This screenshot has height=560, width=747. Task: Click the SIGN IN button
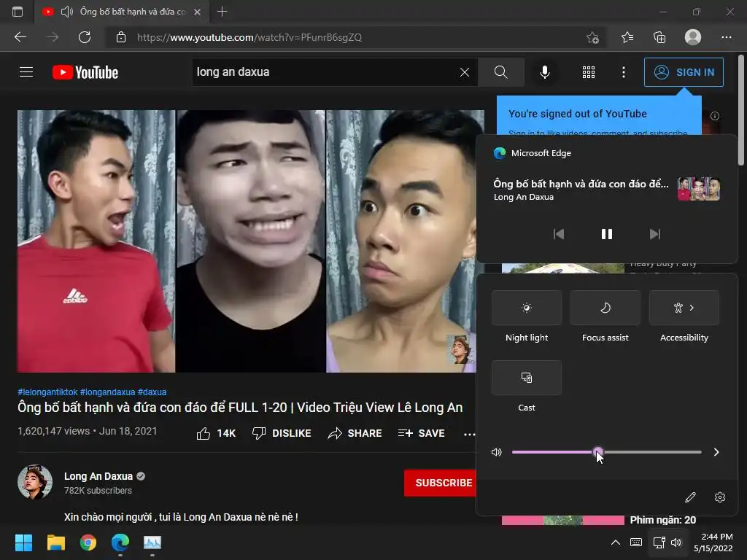click(x=684, y=72)
